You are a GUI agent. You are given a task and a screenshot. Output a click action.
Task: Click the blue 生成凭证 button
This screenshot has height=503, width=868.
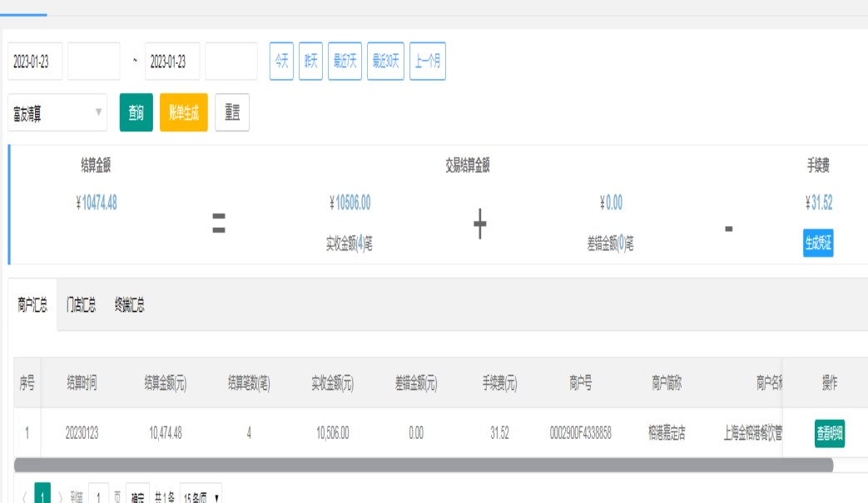818,244
